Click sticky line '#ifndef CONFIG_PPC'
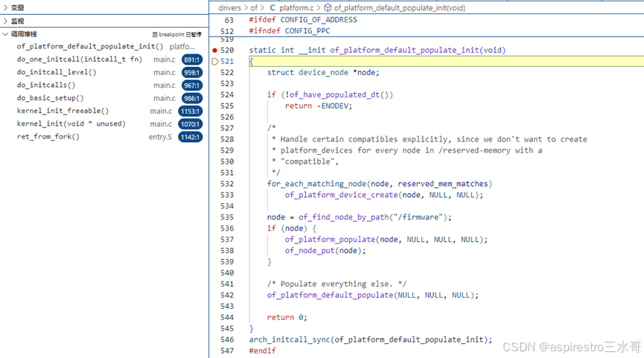Image resolution: width=644 pixels, height=358 pixels. click(x=290, y=31)
